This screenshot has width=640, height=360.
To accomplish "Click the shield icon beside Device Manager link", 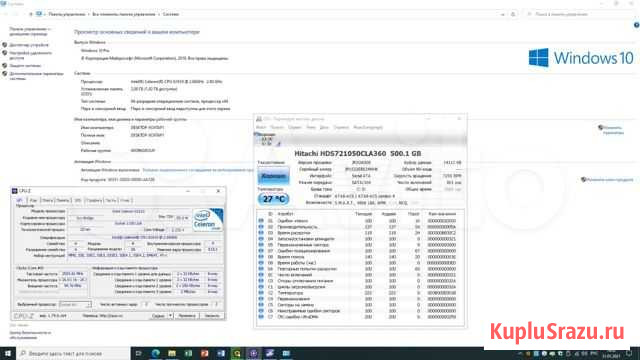I will (4, 45).
